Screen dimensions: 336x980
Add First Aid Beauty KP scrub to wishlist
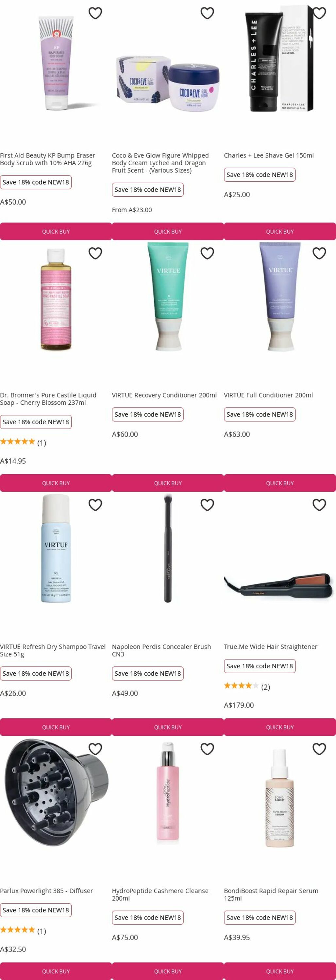click(95, 13)
